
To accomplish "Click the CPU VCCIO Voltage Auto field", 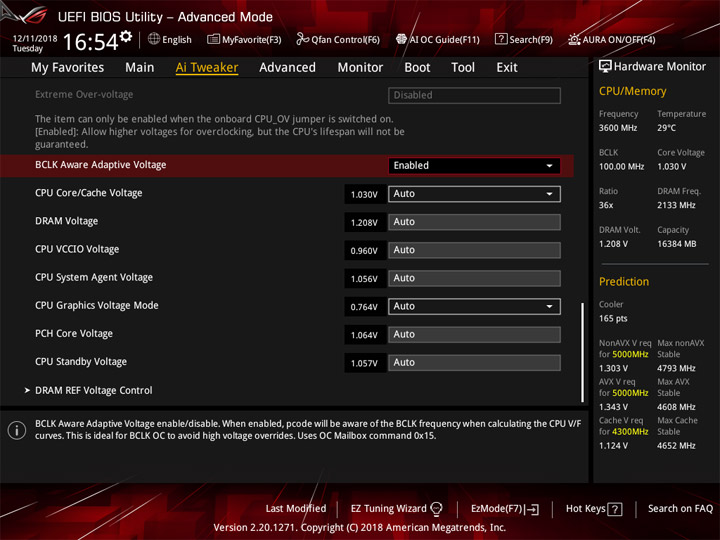I will click(474, 250).
